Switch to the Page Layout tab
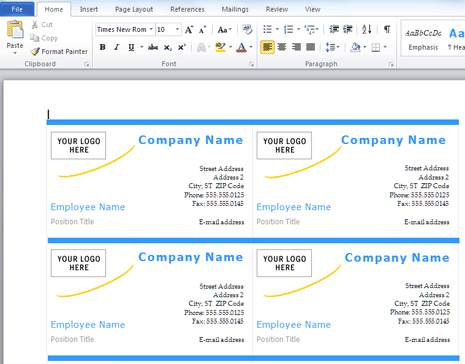Viewport: 465px width, 364px height. pyautogui.click(x=134, y=9)
